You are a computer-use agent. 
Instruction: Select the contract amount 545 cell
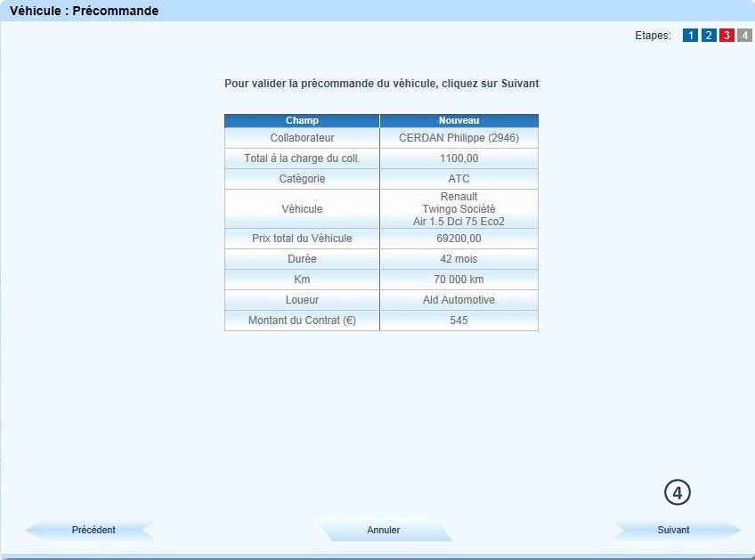pos(459,321)
